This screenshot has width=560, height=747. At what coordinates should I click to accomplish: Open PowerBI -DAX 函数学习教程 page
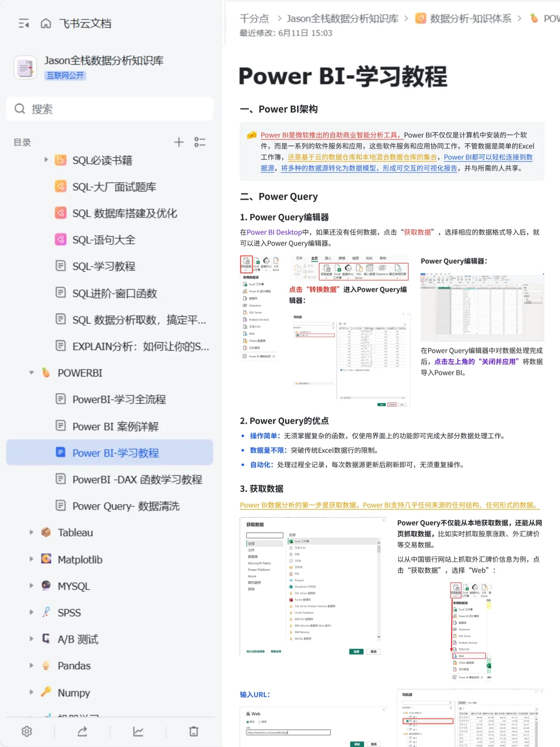tap(137, 479)
